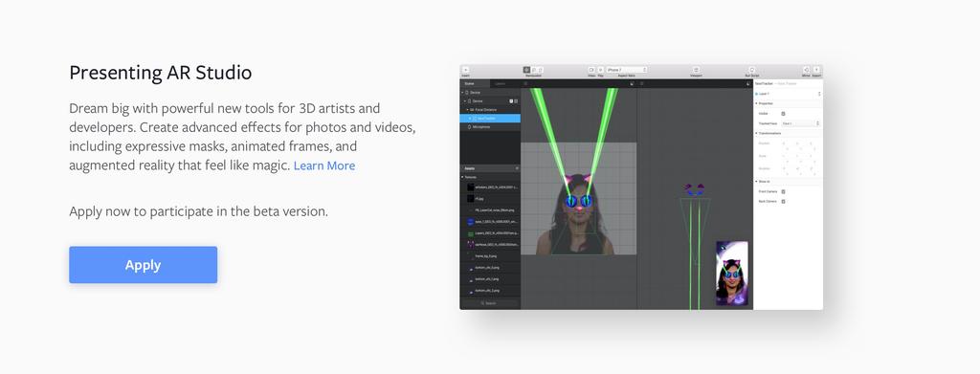980x374 pixels.
Task: Toggle the Visible checkbox
Action: click(783, 114)
